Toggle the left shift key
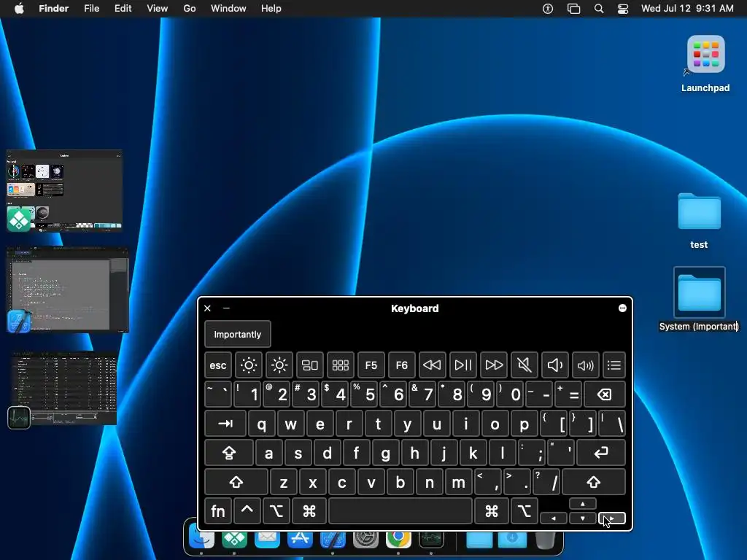747x560 pixels. pos(236,482)
